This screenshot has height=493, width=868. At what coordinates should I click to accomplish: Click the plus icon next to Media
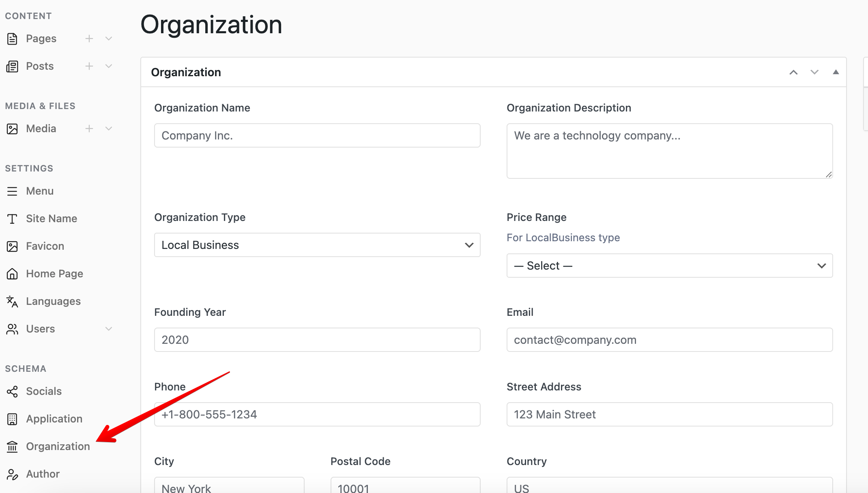[x=89, y=129]
